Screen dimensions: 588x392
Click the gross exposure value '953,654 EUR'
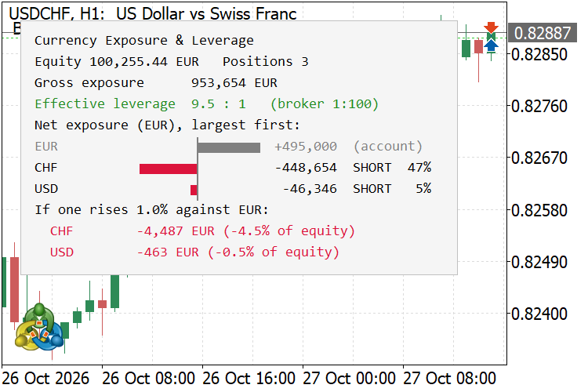tap(234, 83)
